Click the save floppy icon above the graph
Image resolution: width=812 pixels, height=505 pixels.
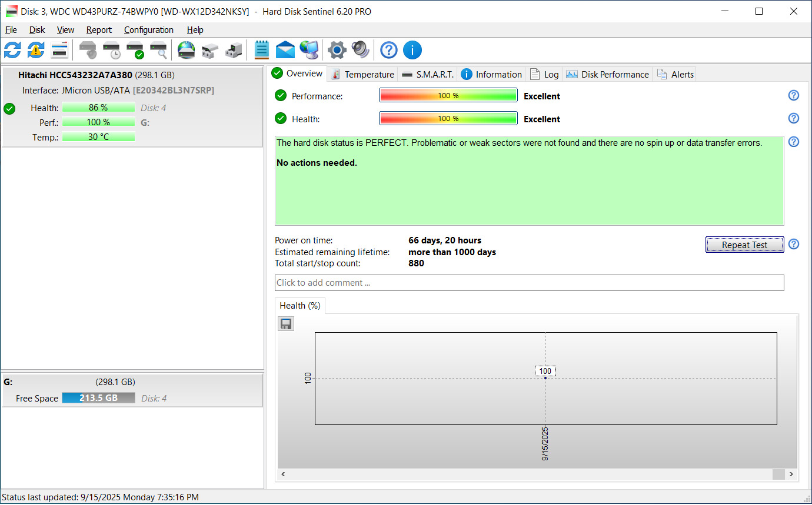click(x=286, y=324)
